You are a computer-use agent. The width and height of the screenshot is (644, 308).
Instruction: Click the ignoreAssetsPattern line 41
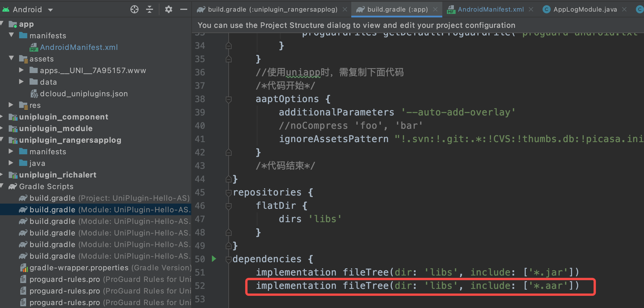coord(461,139)
